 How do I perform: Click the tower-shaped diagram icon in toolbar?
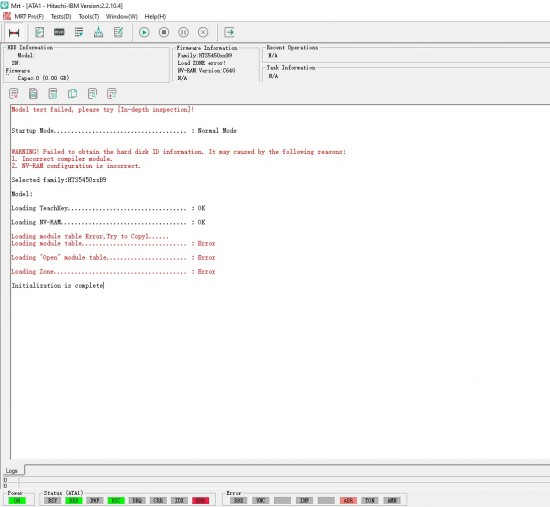(x=99, y=32)
